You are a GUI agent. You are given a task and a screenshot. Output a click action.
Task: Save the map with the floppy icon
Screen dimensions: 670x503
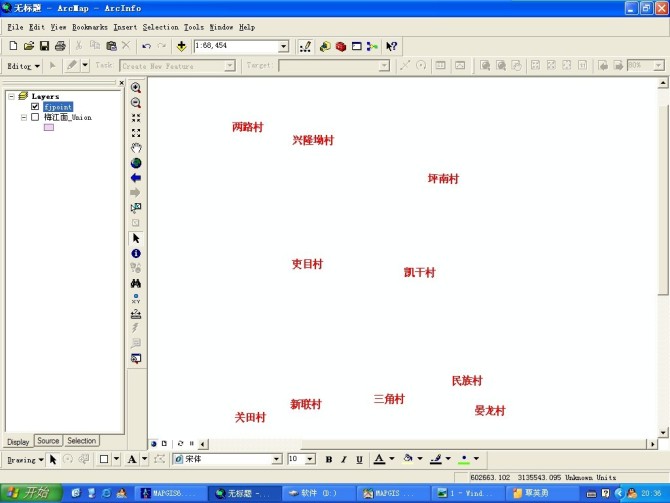(x=44, y=46)
